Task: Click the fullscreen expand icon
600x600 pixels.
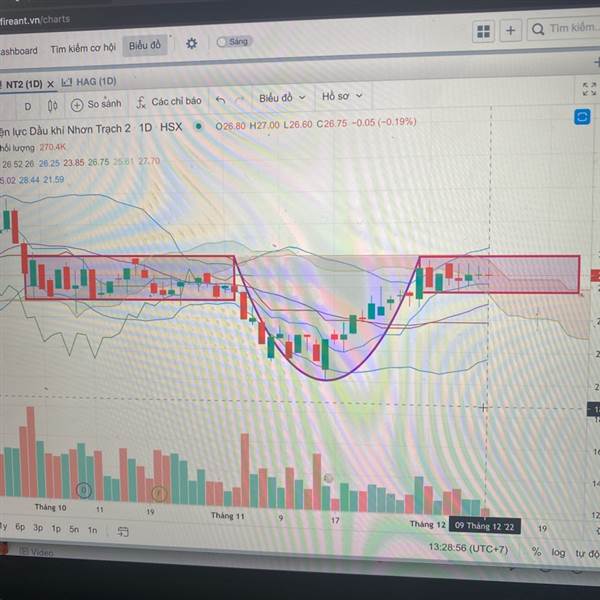Action: (x=589, y=89)
